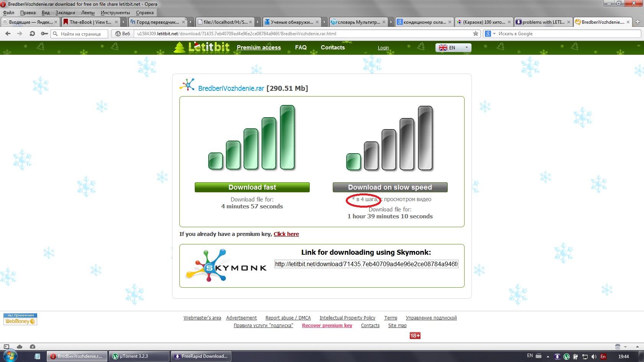Bookmark page with the star icon
The height and width of the screenshot is (362, 644).
(476, 34)
